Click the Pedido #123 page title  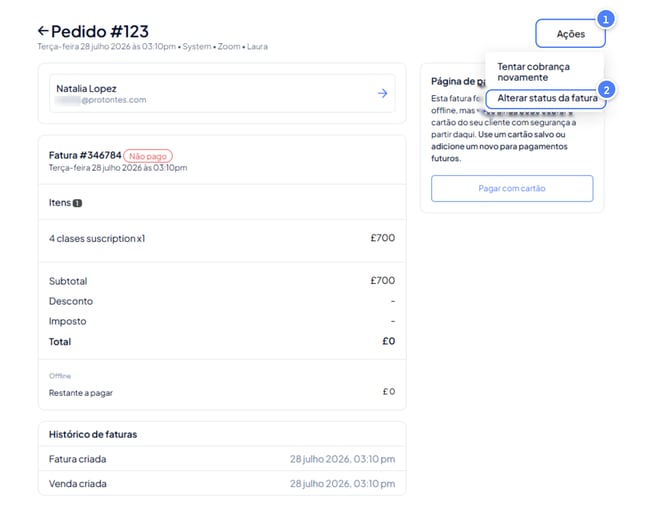100,31
